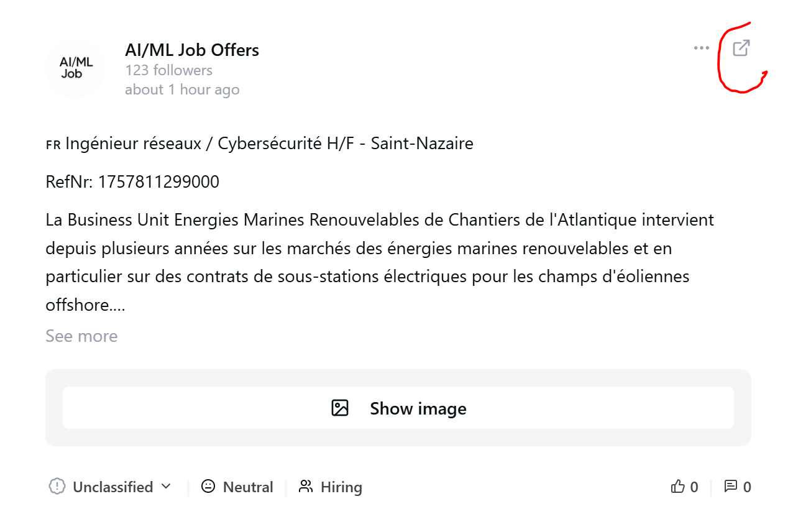Open comments via speech-bubble icon

(x=731, y=487)
